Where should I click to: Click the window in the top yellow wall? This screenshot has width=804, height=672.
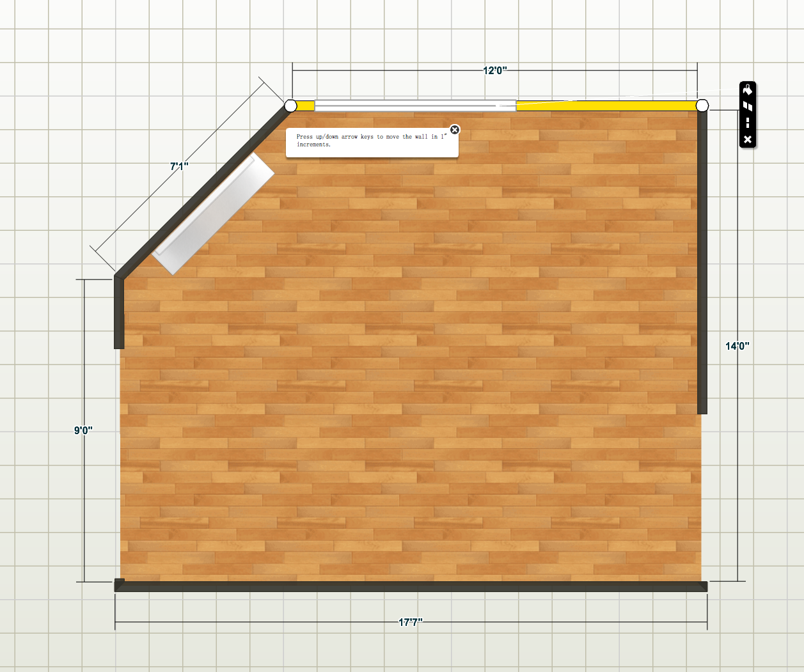click(415, 105)
